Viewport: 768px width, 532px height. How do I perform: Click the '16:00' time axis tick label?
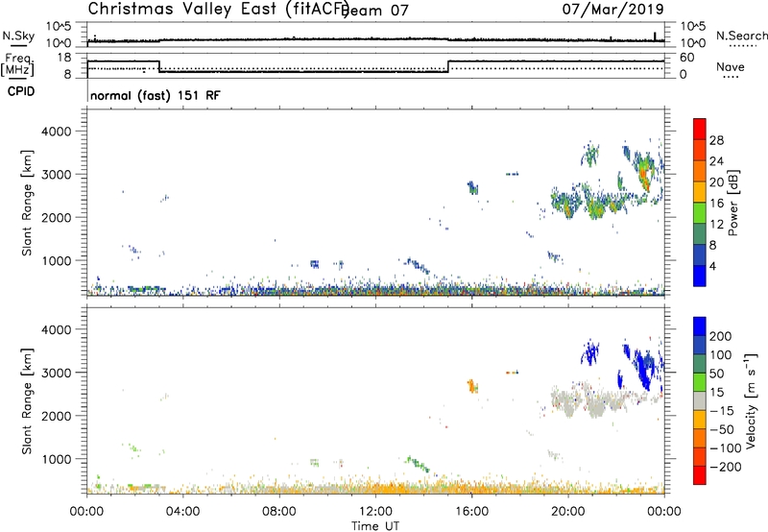[471, 512]
